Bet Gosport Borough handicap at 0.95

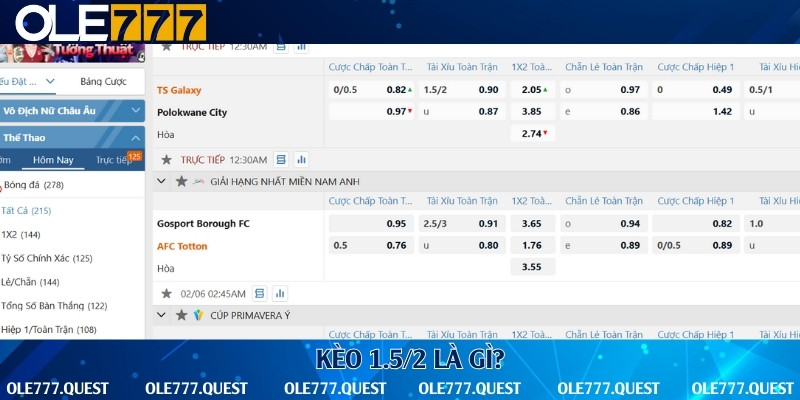pyautogui.click(x=371, y=223)
